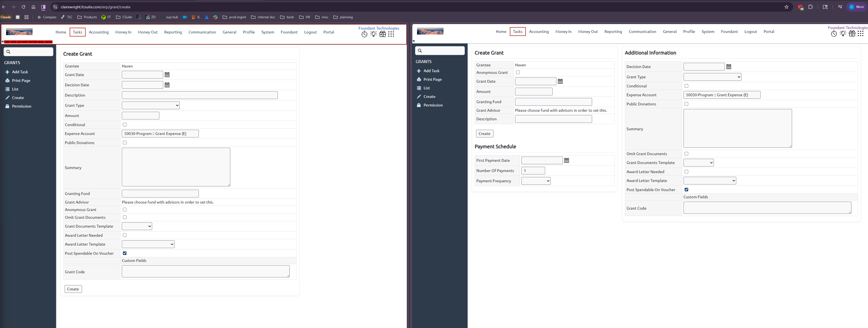Viewport: 868px width, 328px height.
Task: Open Grant Documents Template dropdown in left page
Action: (x=137, y=226)
